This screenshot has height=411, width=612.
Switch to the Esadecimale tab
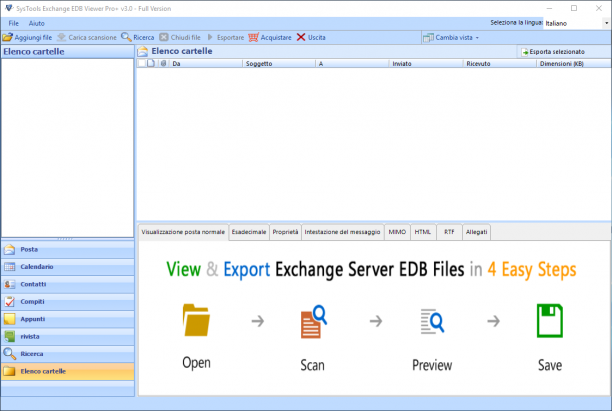click(x=249, y=232)
